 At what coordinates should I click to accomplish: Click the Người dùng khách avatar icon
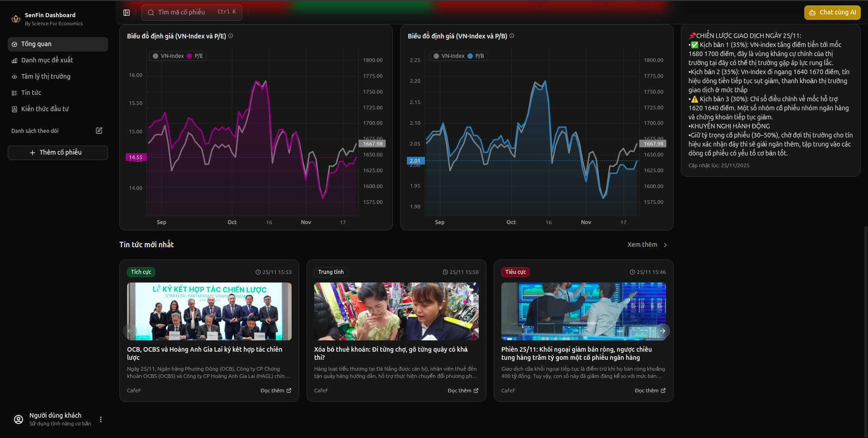[x=18, y=419]
